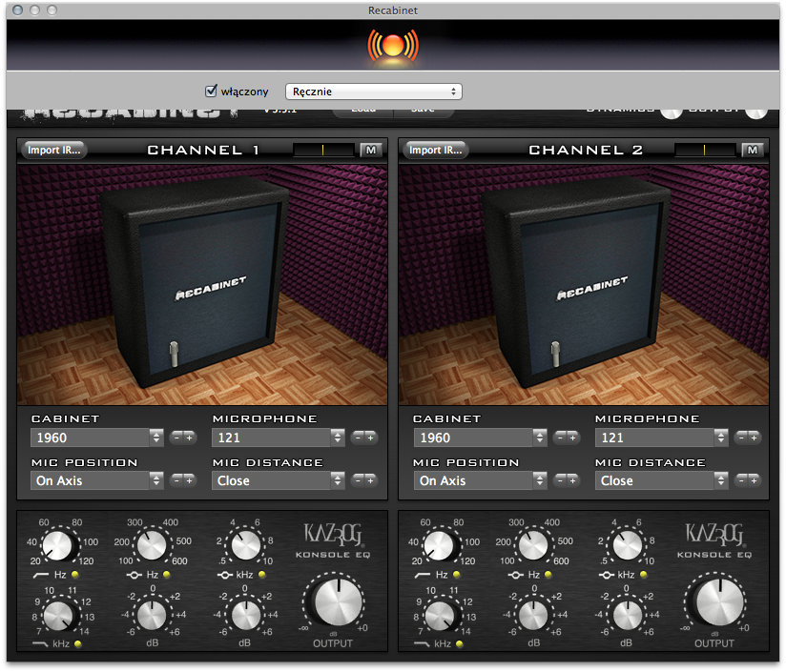Mute Channel 1 with the M button
Image resolution: width=786 pixels, height=672 pixels.
(371, 150)
